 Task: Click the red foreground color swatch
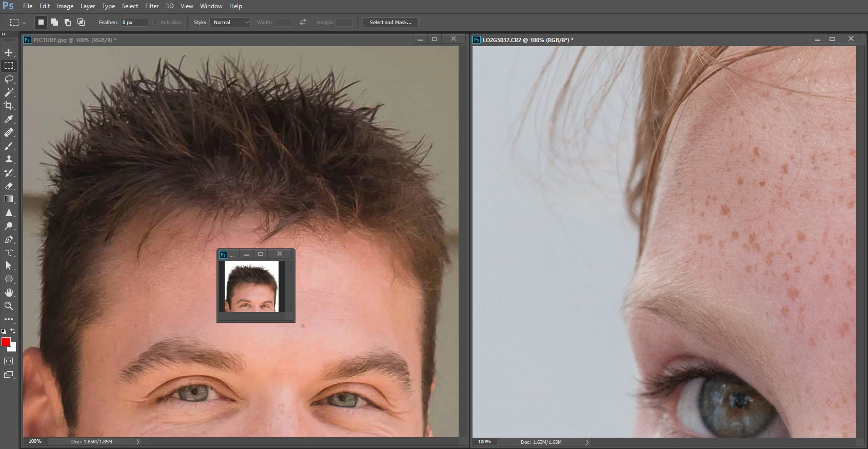(6, 342)
